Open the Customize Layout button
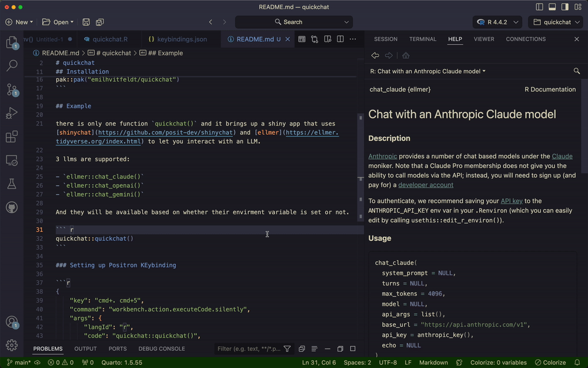The height and width of the screenshot is (368, 588). pos(578,6)
